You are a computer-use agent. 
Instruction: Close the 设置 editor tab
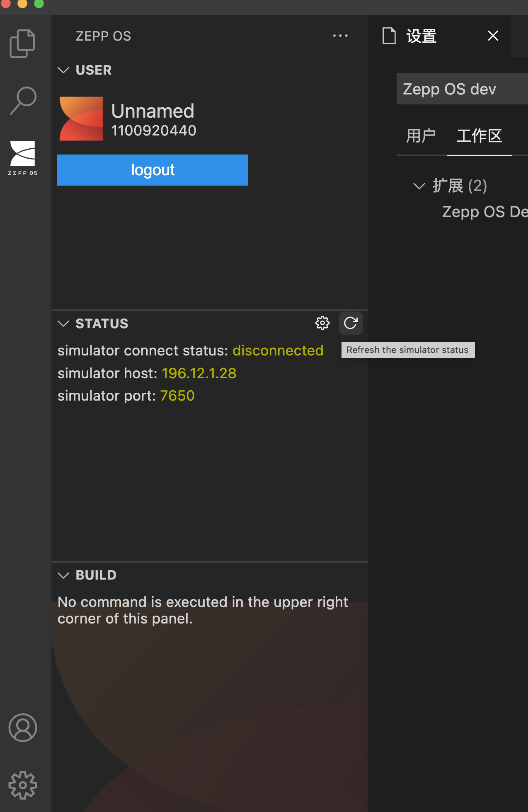pos(493,36)
